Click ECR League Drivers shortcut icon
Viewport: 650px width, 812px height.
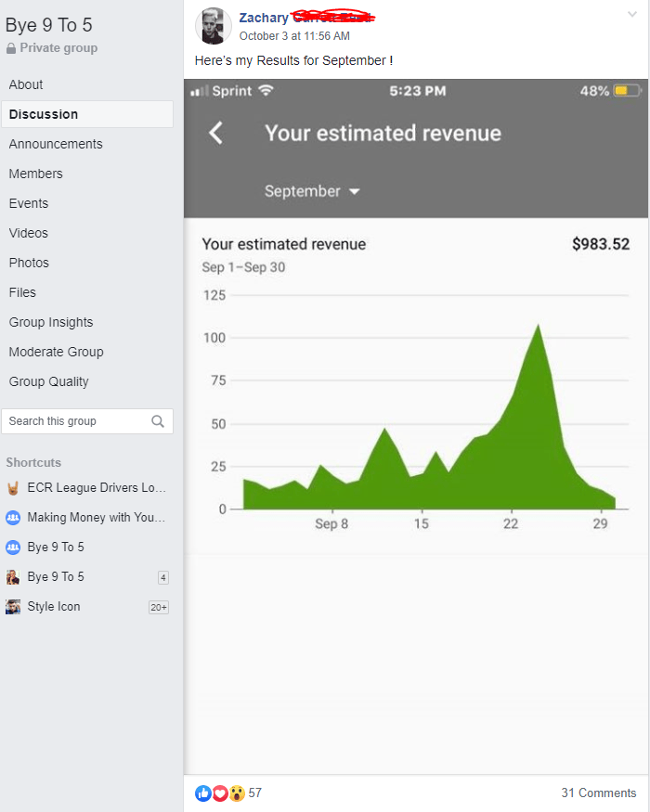(x=13, y=488)
